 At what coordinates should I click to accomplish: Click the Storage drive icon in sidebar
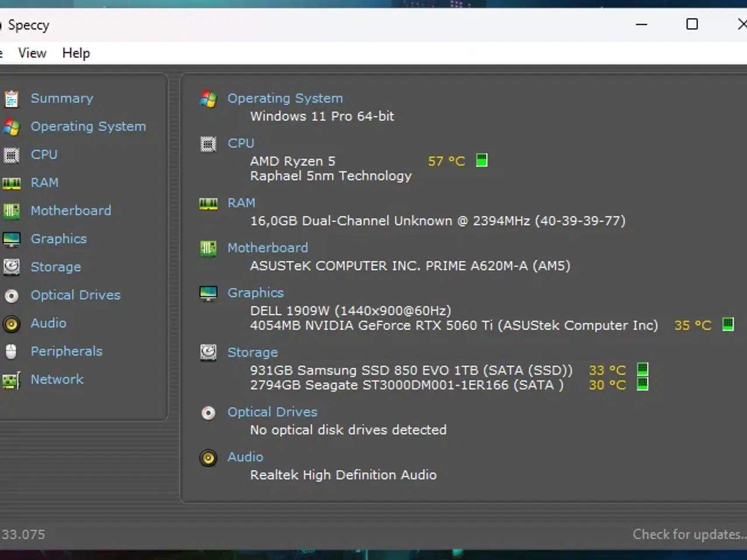tap(11, 267)
